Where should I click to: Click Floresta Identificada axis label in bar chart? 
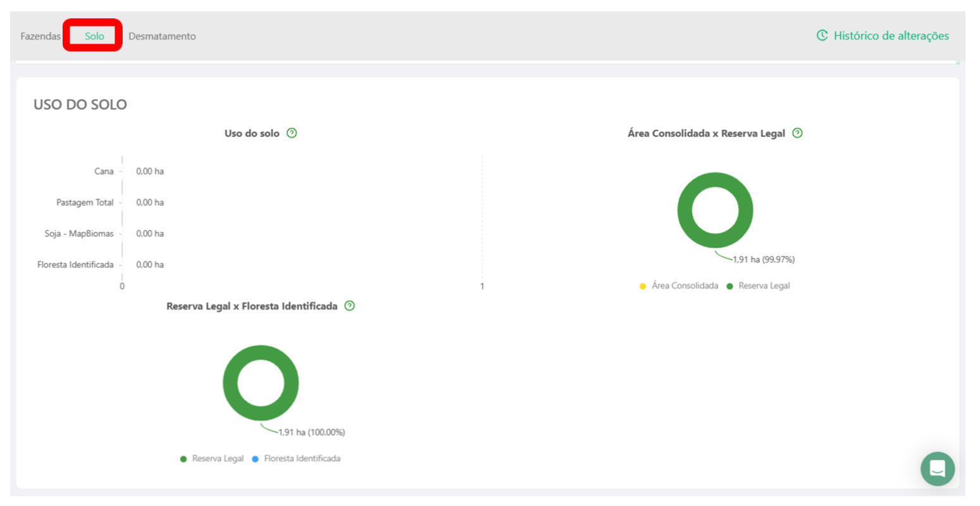pyautogui.click(x=75, y=265)
